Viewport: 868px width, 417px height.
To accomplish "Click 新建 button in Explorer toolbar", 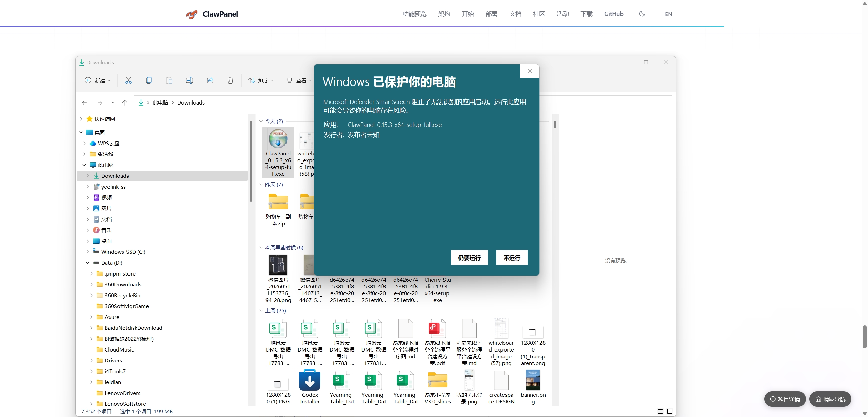I will click(97, 80).
